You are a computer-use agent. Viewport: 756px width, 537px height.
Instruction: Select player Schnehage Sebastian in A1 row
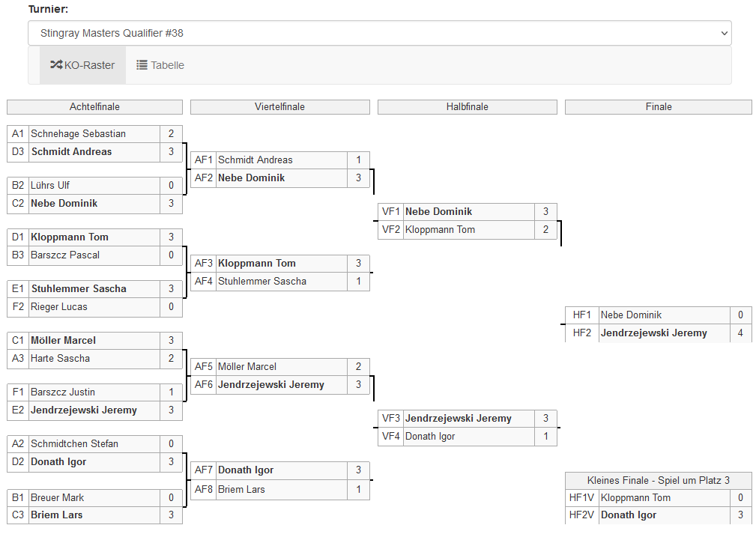click(79, 133)
